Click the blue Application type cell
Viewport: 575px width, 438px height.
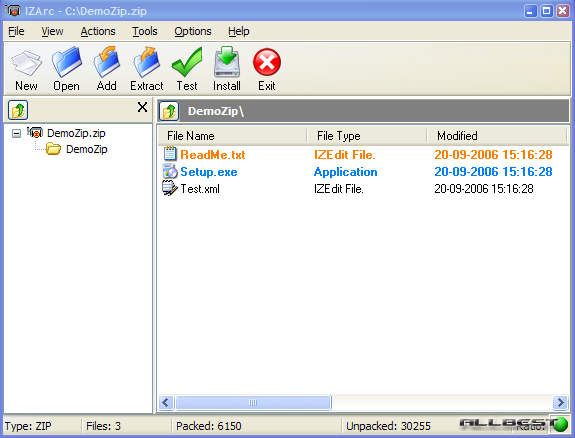345,172
